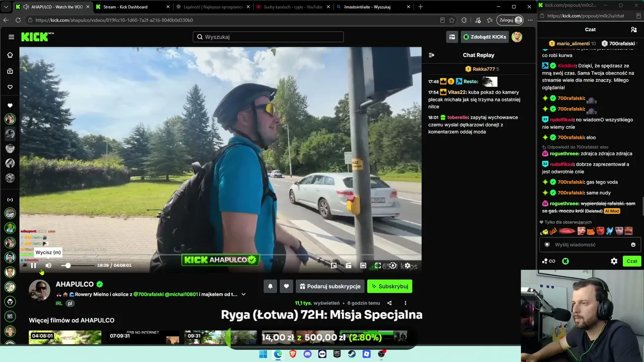Open the Browse icon in Kick sidebar
Image resolution: width=644 pixels, height=362 pixels.
click(x=10, y=71)
